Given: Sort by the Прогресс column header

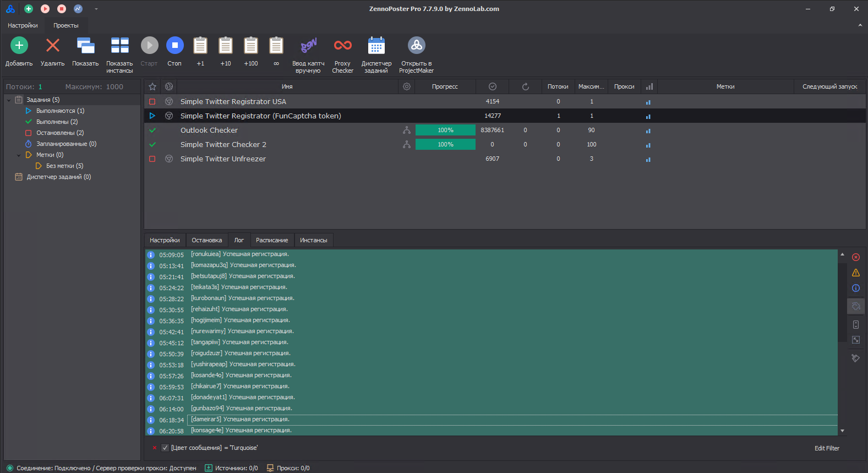Looking at the screenshot, I should pos(445,86).
